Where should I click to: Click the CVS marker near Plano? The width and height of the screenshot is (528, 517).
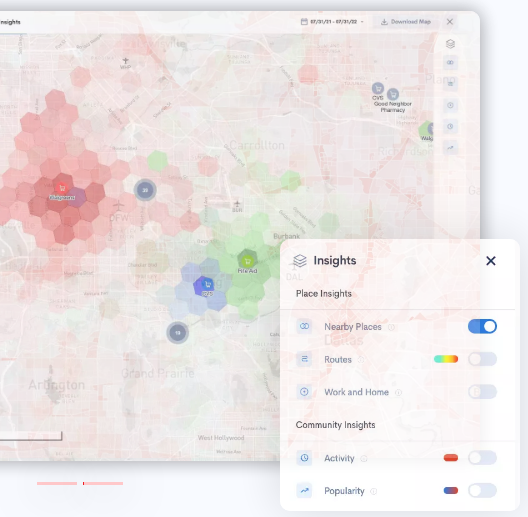click(x=378, y=89)
